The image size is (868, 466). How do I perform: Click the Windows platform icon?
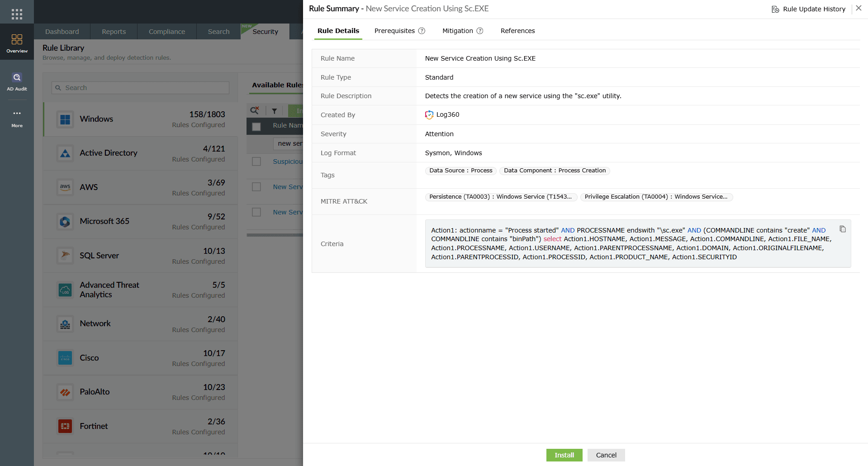coord(65,119)
